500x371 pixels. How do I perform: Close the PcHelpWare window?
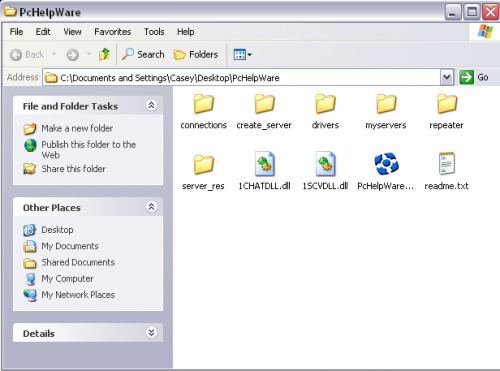491,12
